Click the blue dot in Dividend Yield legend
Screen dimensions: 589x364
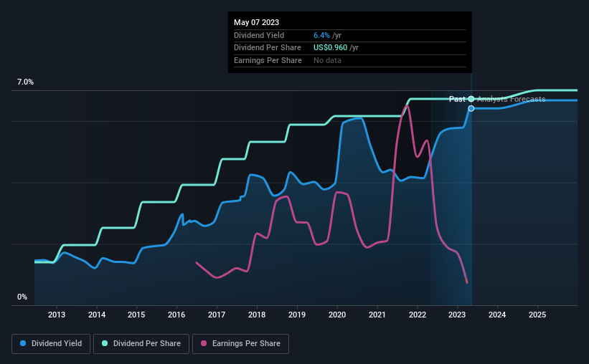tap(23, 343)
